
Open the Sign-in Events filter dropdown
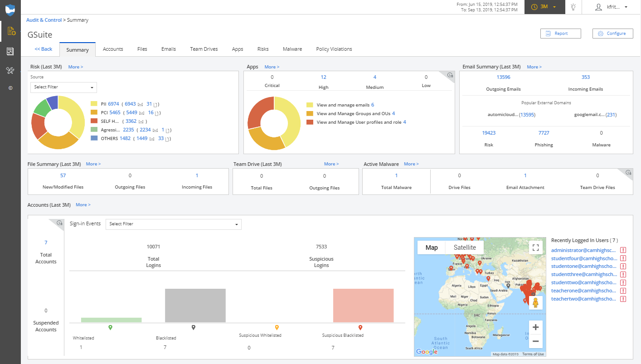173,224
